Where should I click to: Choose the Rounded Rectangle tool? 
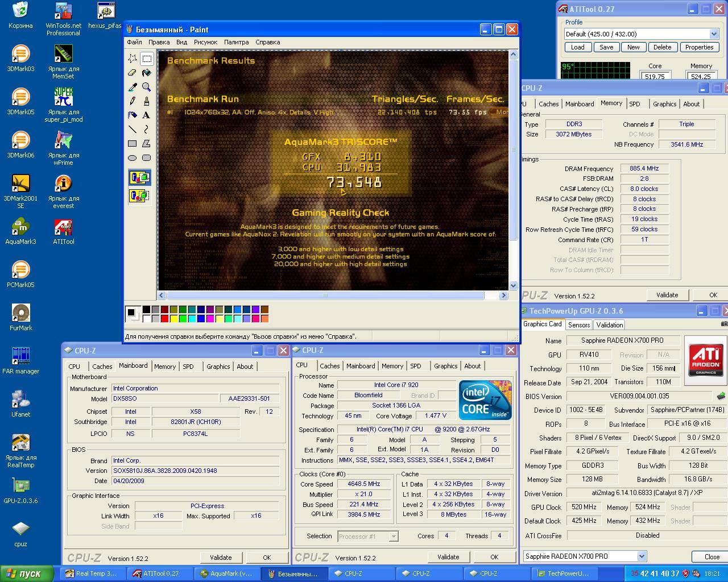coord(147,157)
